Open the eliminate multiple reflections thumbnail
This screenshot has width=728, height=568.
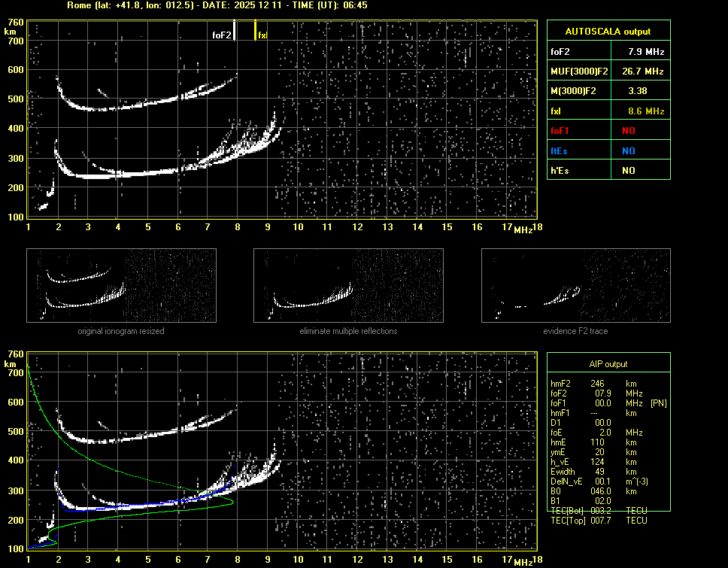point(348,285)
